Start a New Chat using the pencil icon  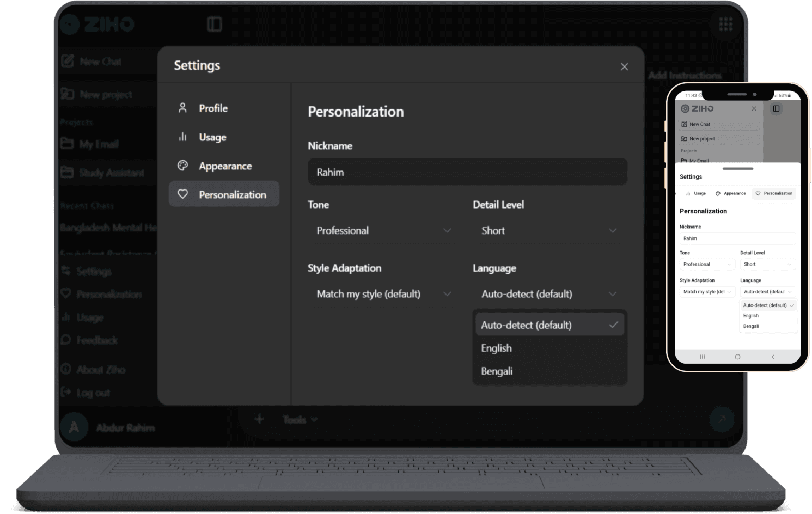(x=68, y=61)
